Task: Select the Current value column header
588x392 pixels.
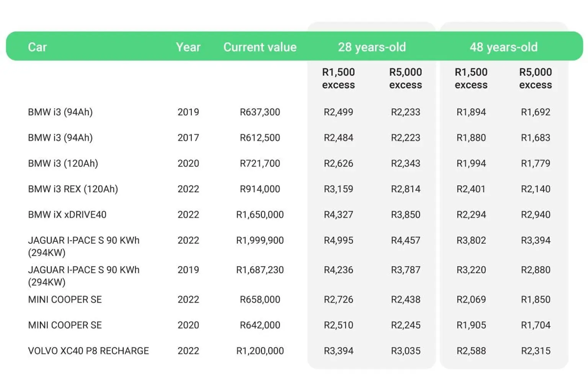Action: (x=260, y=47)
